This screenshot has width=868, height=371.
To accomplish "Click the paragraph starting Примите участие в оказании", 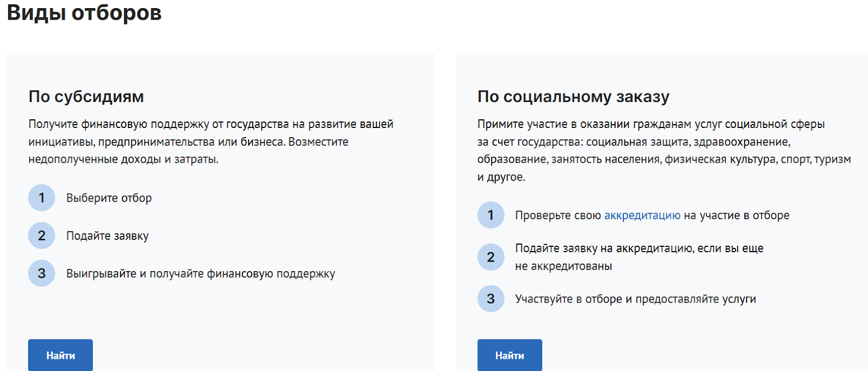I will (x=664, y=150).
